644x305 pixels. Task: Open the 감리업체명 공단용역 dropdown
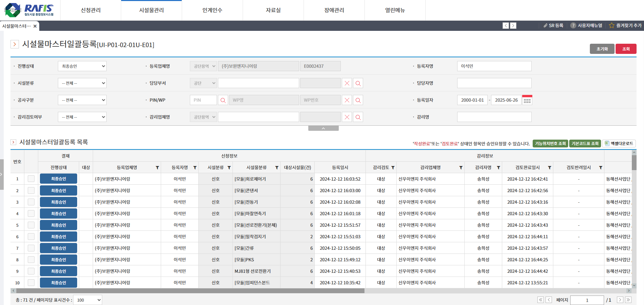point(203,117)
